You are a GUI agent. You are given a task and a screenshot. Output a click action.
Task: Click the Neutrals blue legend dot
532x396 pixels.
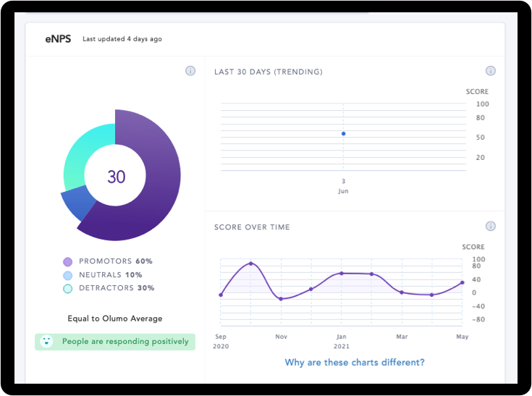click(68, 275)
